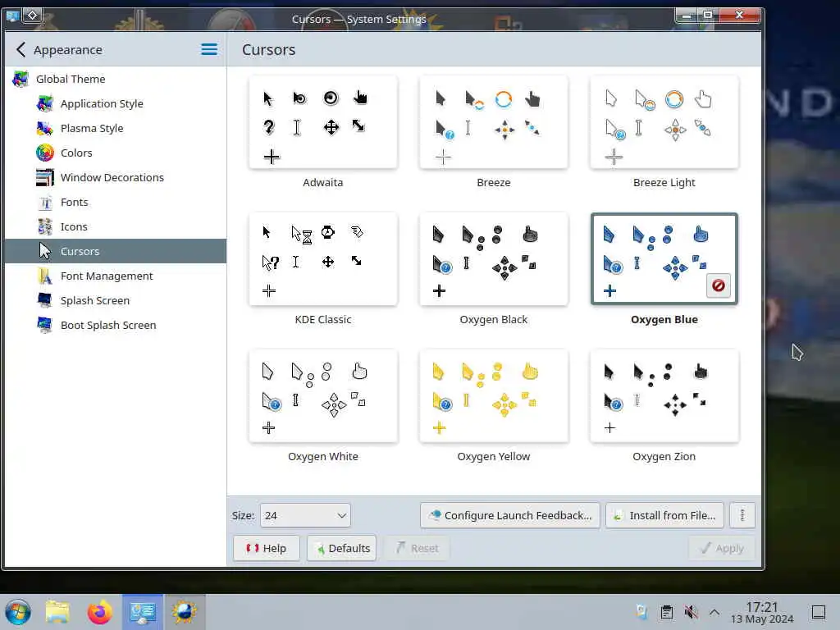Viewport: 840px width, 630px height.
Task: Click the muted volume tray icon
Action: (x=691, y=612)
